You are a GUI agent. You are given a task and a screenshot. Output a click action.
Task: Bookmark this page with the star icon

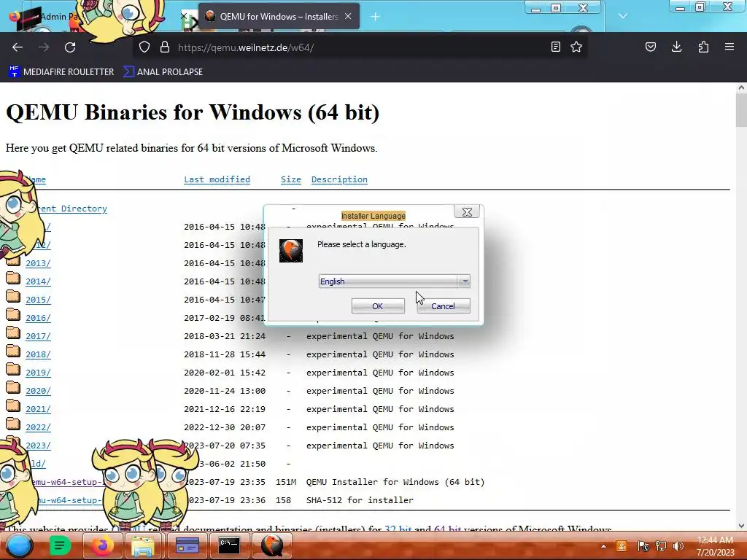click(576, 47)
